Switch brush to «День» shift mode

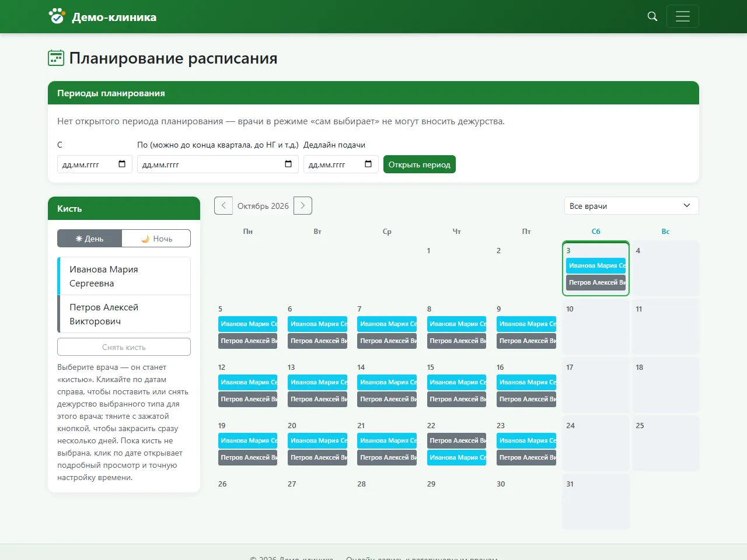pyautogui.click(x=90, y=239)
